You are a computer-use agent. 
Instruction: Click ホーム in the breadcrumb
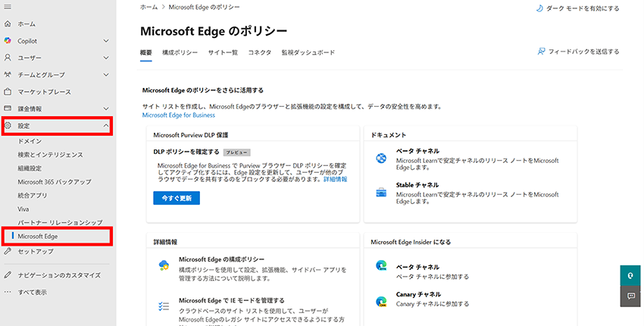pos(149,6)
